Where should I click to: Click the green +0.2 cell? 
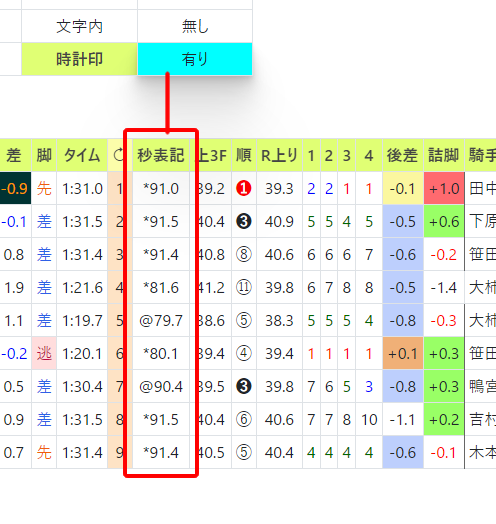(x=444, y=419)
